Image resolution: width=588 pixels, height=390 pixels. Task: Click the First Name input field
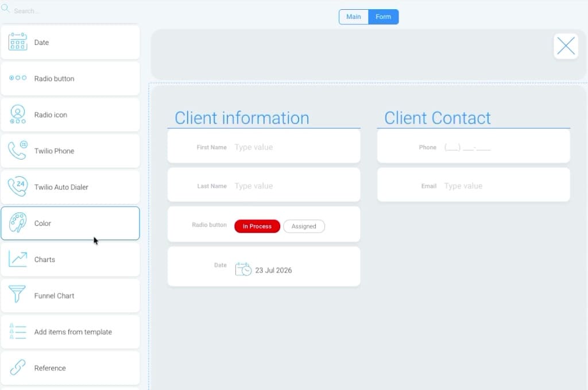tap(295, 148)
